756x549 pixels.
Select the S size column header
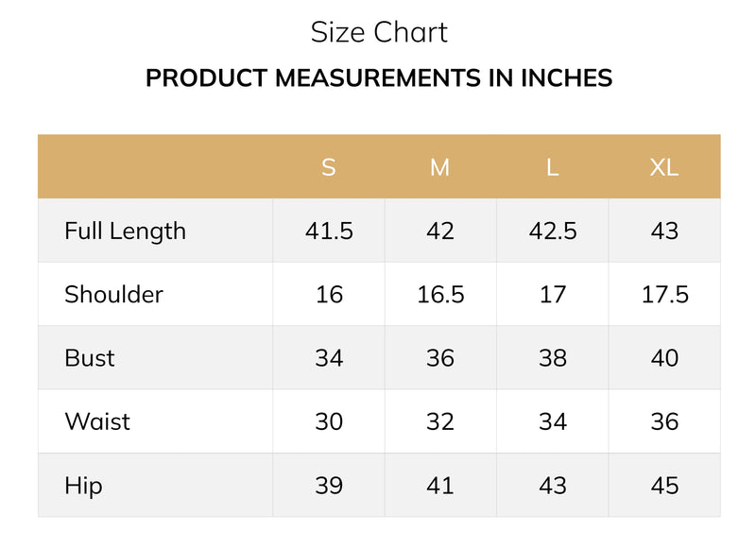(328, 167)
